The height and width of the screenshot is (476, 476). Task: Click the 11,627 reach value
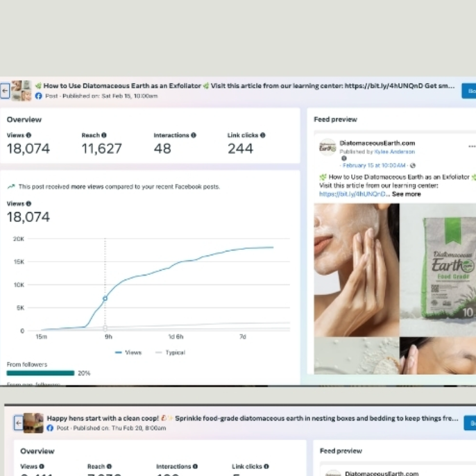point(102,148)
